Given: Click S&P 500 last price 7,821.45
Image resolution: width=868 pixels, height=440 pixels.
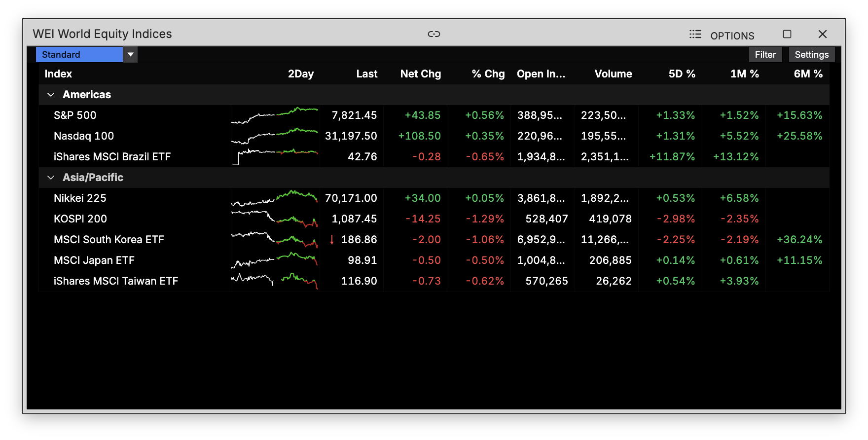Looking at the screenshot, I should tap(354, 115).
